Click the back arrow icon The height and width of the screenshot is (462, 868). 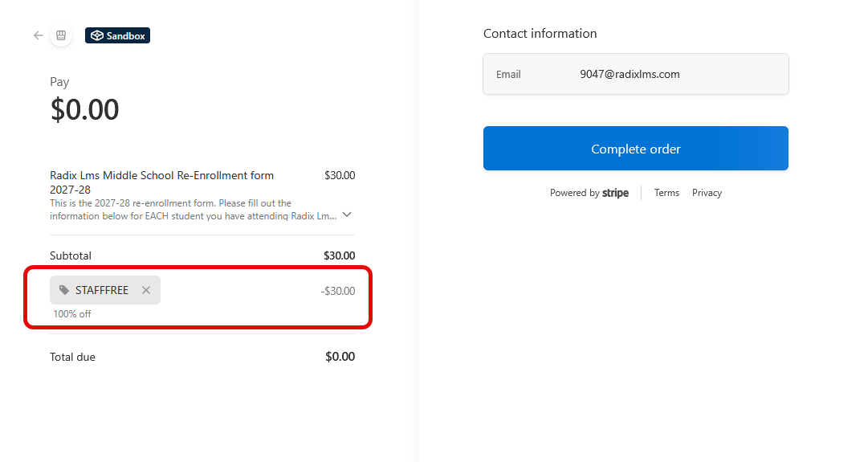click(x=39, y=35)
